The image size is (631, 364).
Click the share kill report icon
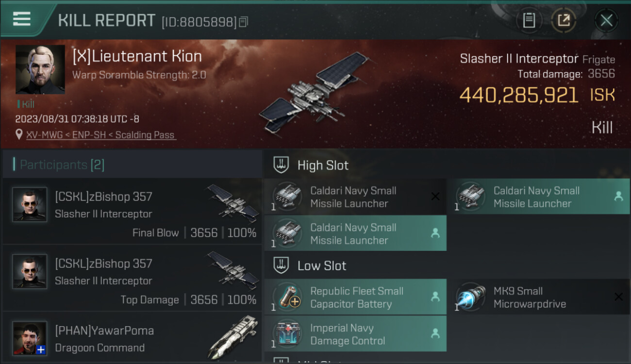point(564,20)
